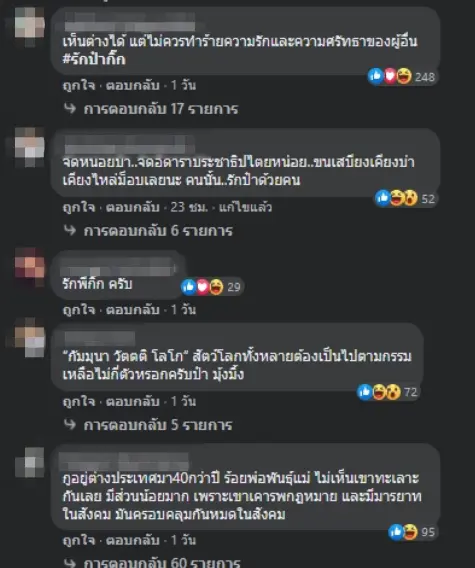Open reactions on the 72-reaction comment
475x568 pixels.
tap(388, 392)
